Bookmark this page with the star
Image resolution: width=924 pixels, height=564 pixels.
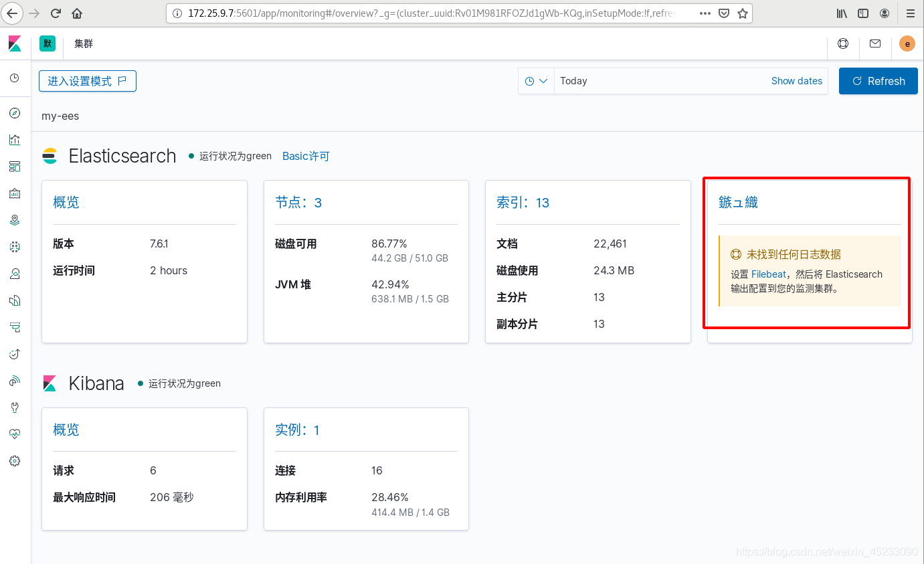point(743,13)
